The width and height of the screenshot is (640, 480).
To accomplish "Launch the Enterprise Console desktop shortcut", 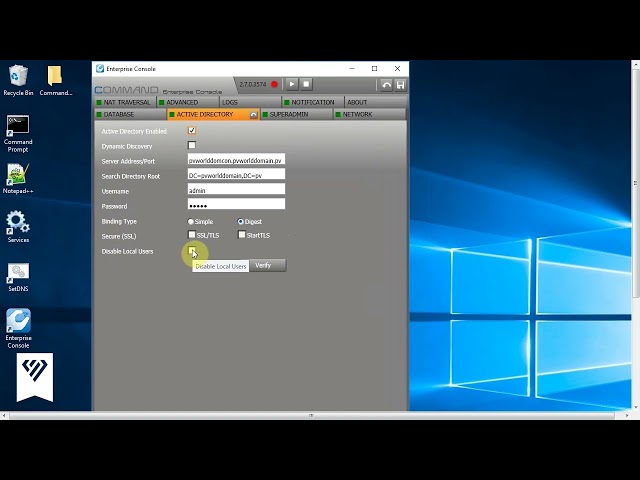I will click(18, 329).
